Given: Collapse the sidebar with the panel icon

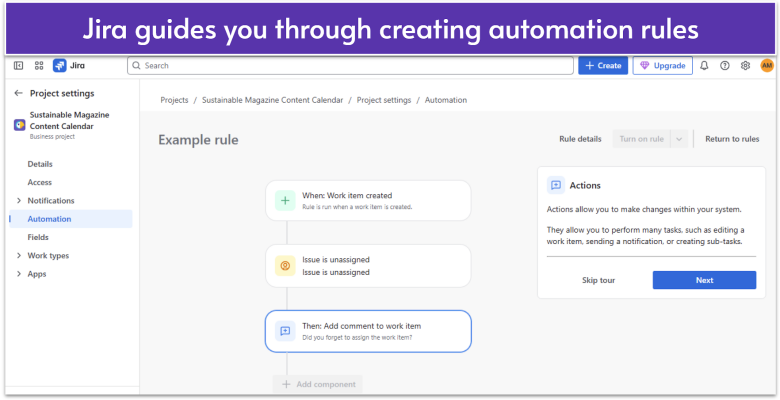Looking at the screenshot, I should point(18,66).
